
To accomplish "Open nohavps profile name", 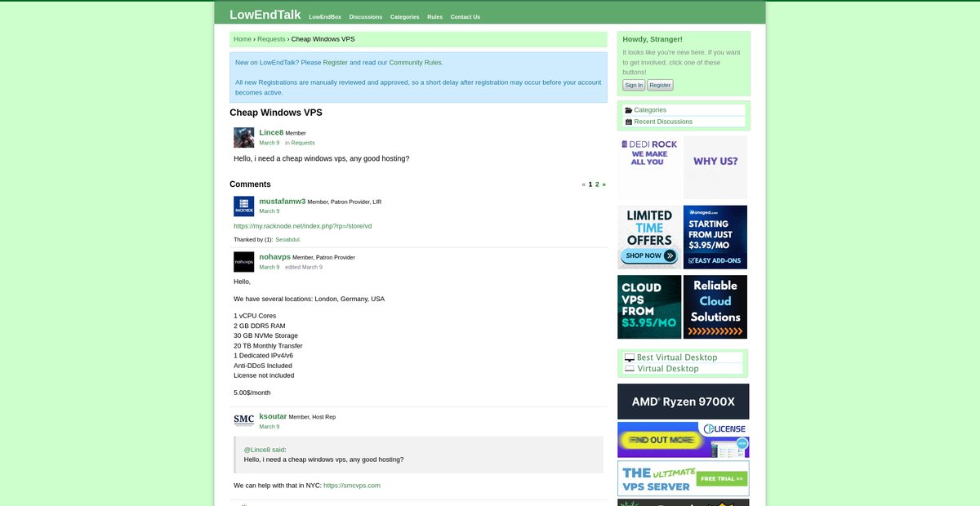I will coord(274,256).
